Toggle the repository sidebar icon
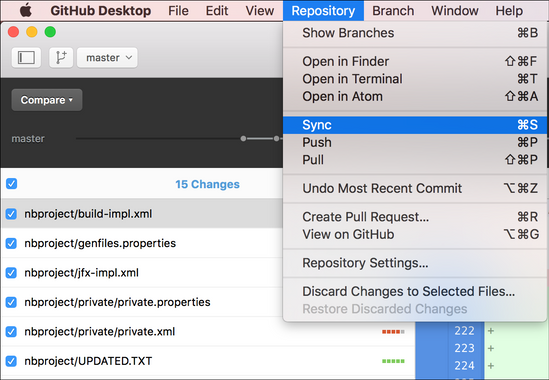 click(26, 57)
